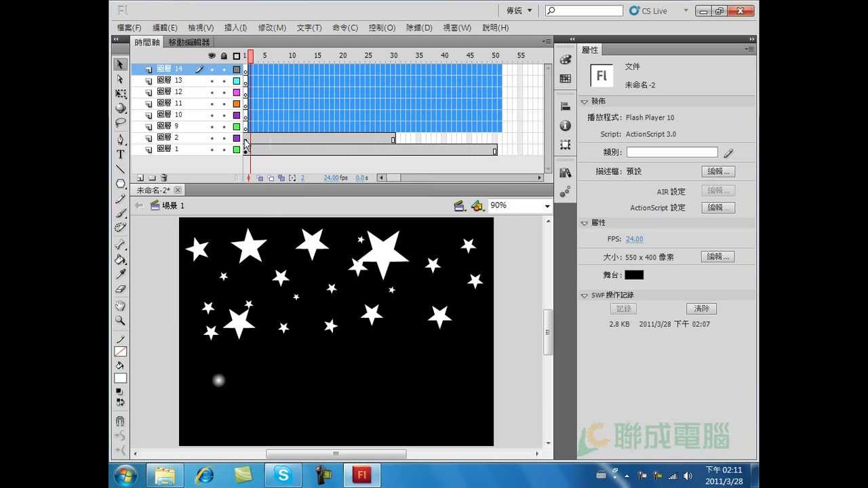Viewport: 868px width, 488px height.
Task: Click 編輯 button beside 描述檔
Action: 718,171
